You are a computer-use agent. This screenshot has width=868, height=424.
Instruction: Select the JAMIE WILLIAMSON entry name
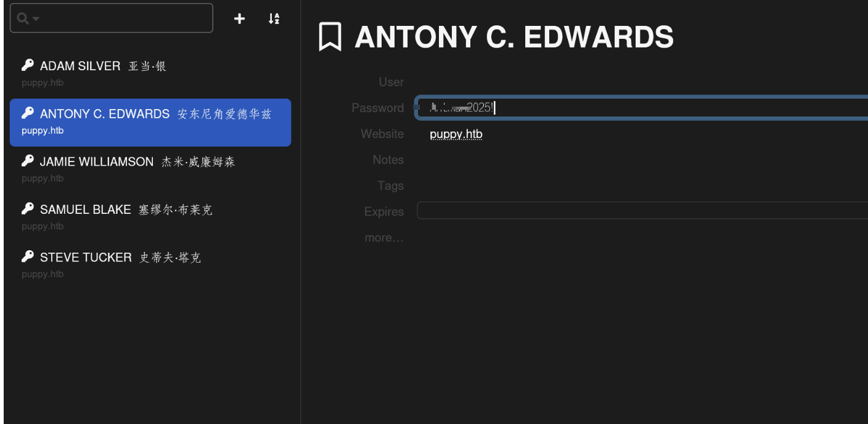tap(97, 161)
